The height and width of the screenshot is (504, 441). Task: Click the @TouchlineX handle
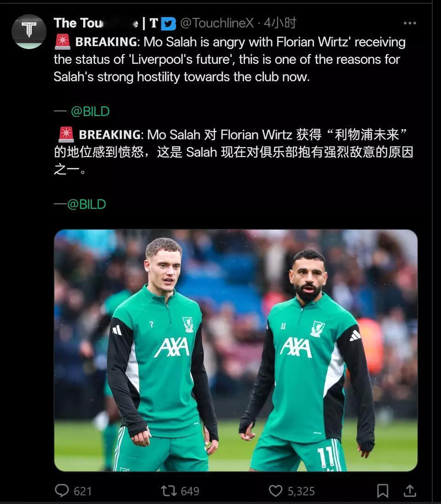pos(217,23)
